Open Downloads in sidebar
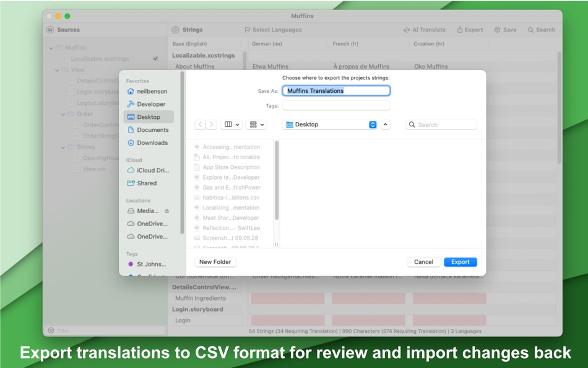 tap(148, 142)
